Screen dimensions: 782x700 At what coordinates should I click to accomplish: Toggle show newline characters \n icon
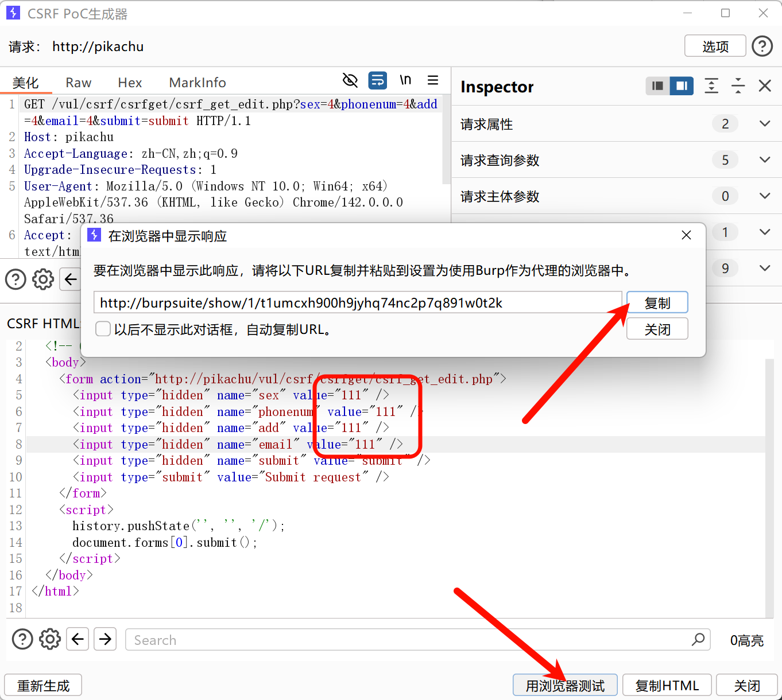pos(405,80)
